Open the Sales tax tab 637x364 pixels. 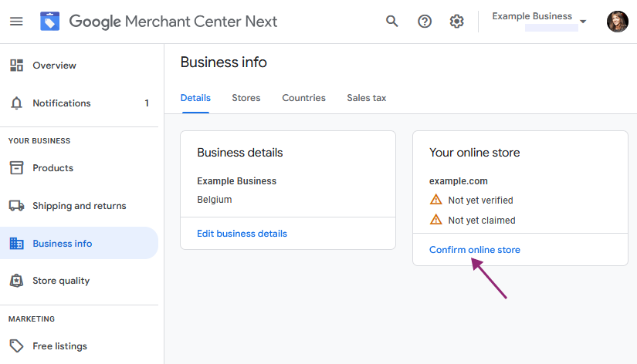point(367,98)
